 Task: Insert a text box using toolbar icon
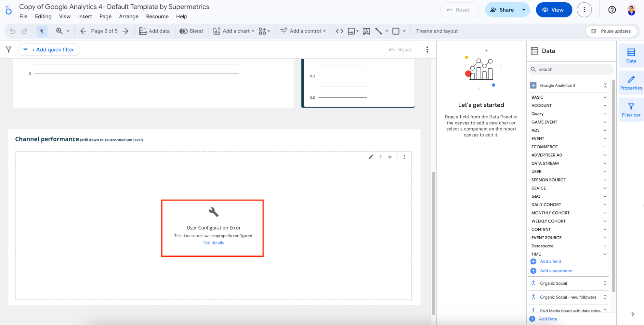tap(366, 31)
